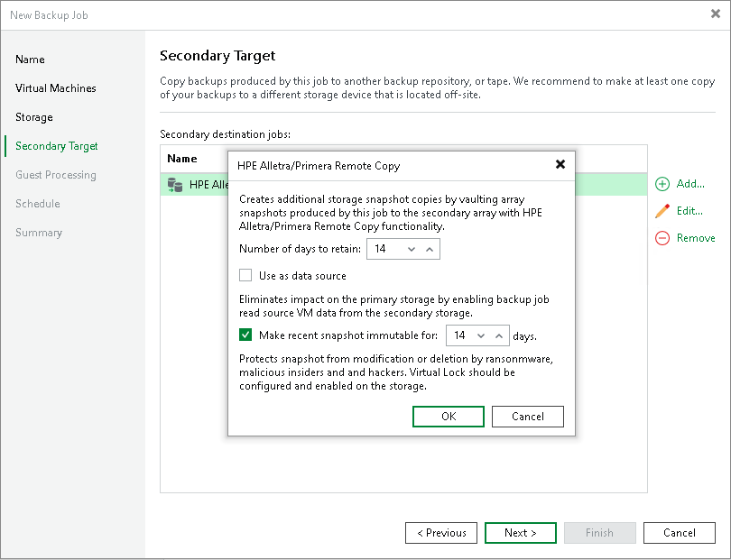Go to the Virtual Machines wizard step
731x560 pixels.
(55, 88)
